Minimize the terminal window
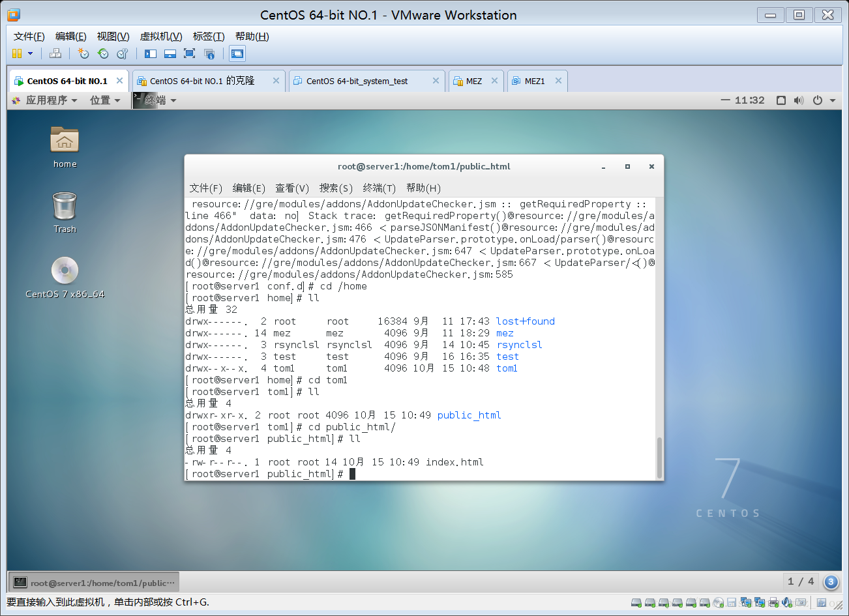The height and width of the screenshot is (616, 849). [604, 167]
